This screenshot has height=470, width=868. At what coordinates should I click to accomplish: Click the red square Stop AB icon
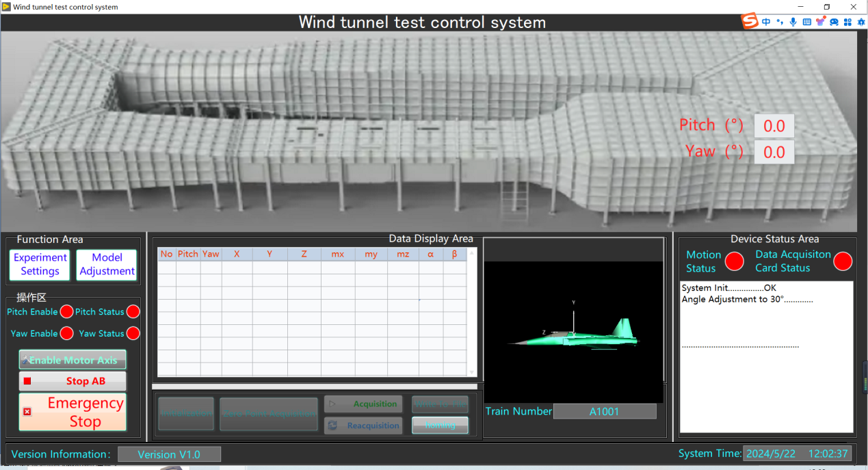pyautogui.click(x=27, y=381)
